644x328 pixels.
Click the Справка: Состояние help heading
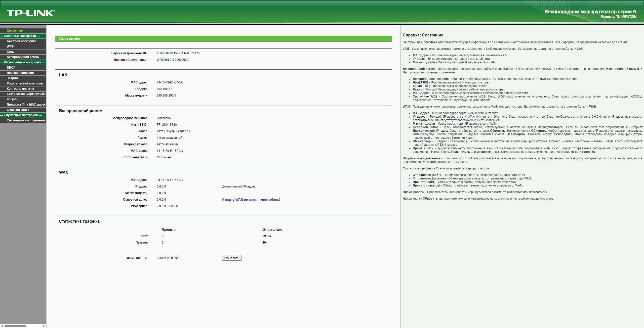tap(423, 35)
